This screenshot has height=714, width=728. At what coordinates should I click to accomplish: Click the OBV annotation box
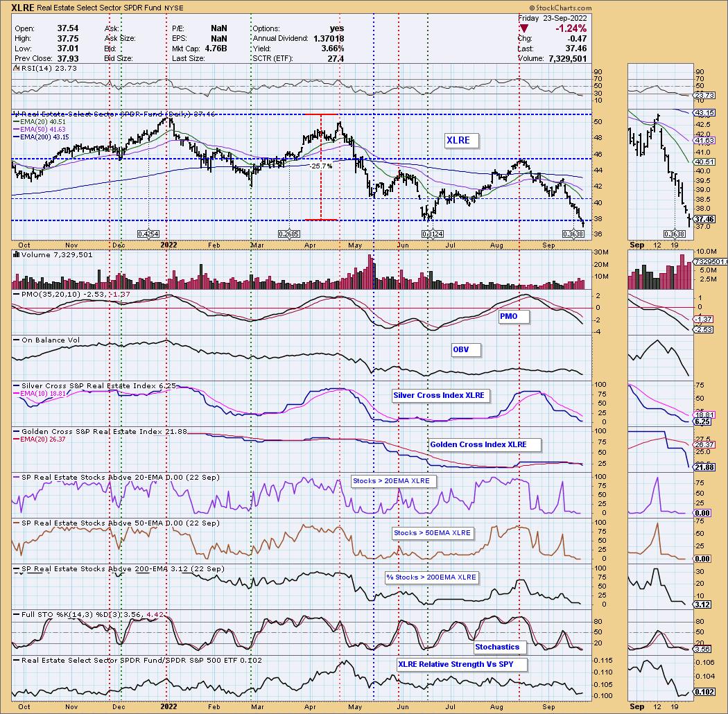(466, 350)
